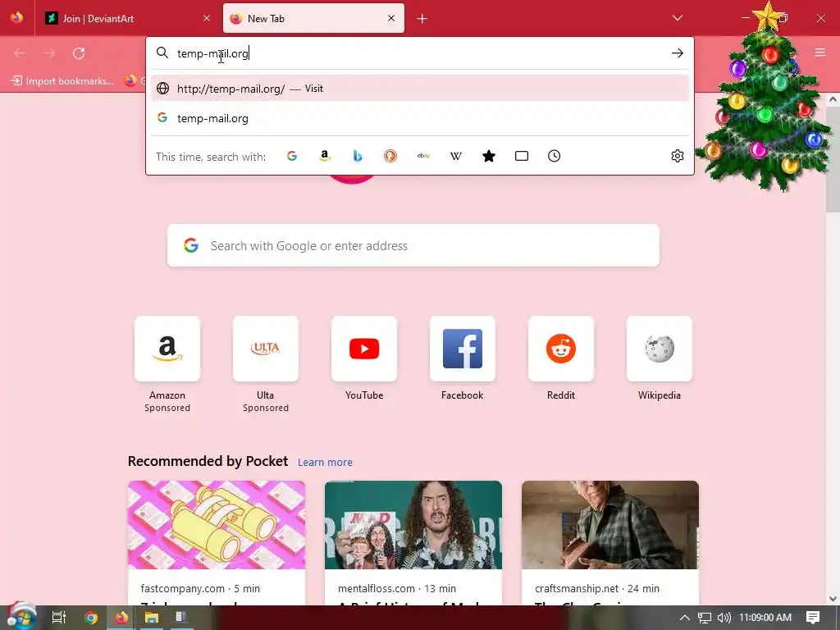Screen dimensions: 840x630
Task: Open the Windows Start button
Action: click(x=21, y=617)
